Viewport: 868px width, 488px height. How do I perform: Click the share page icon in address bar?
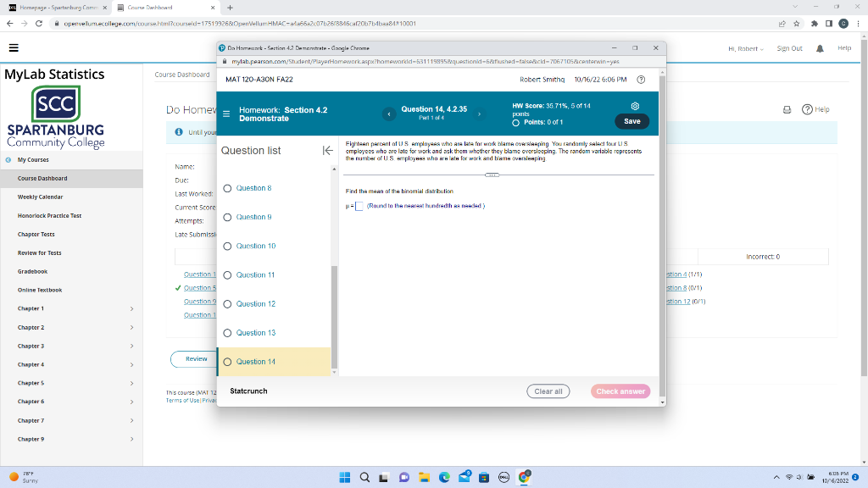(782, 23)
